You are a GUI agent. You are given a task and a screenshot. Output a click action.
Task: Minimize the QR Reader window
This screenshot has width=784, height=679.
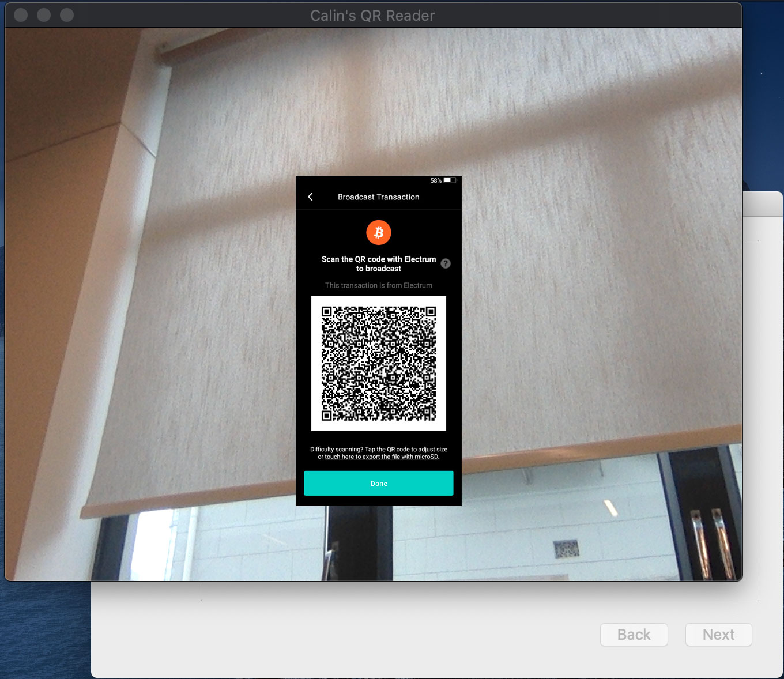coord(44,15)
